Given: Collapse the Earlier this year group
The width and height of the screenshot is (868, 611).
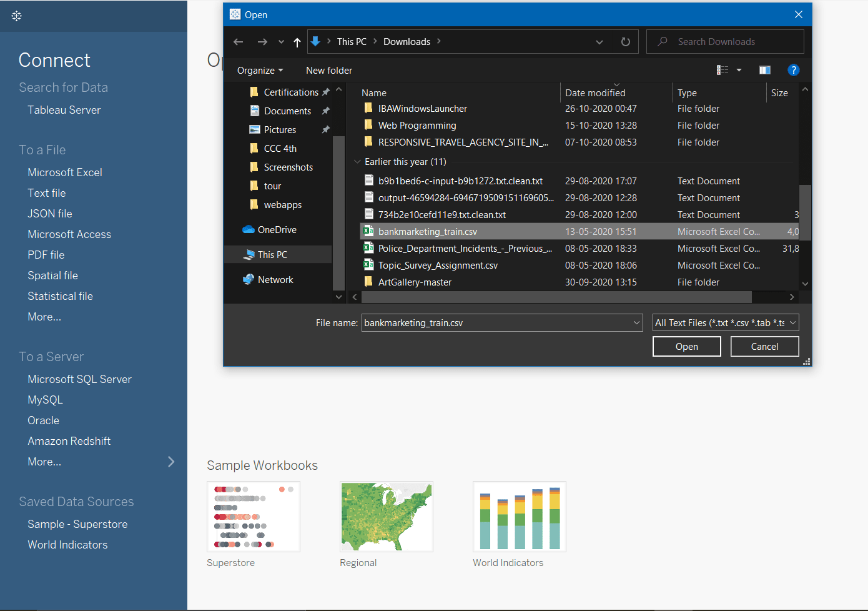Looking at the screenshot, I should [x=357, y=161].
